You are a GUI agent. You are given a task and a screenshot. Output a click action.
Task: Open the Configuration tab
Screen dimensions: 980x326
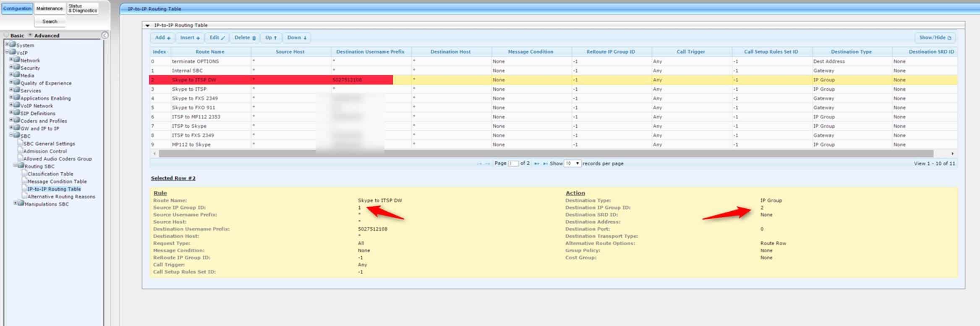17,8
